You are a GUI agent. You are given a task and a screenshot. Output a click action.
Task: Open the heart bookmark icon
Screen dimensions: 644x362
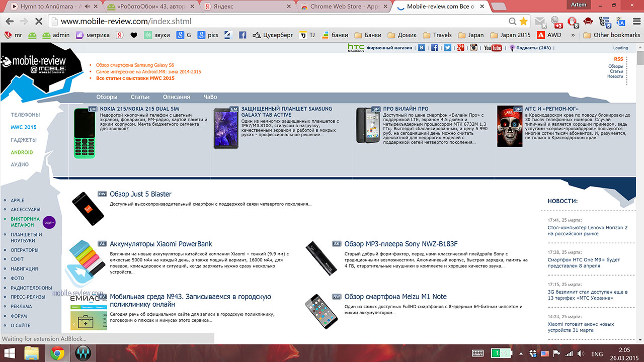(133, 35)
